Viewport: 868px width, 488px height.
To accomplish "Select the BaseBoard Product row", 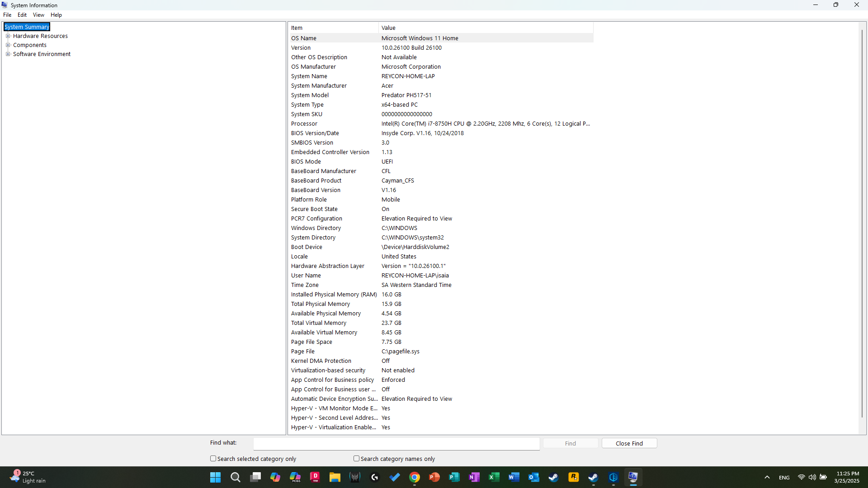I will click(x=441, y=181).
